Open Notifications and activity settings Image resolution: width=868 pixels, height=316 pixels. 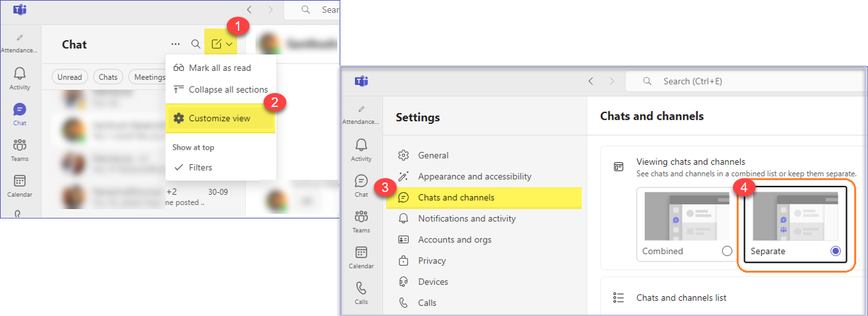pos(467,219)
